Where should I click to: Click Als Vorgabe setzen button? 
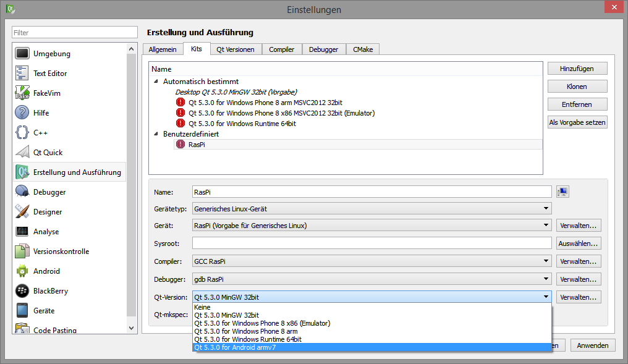click(x=577, y=122)
